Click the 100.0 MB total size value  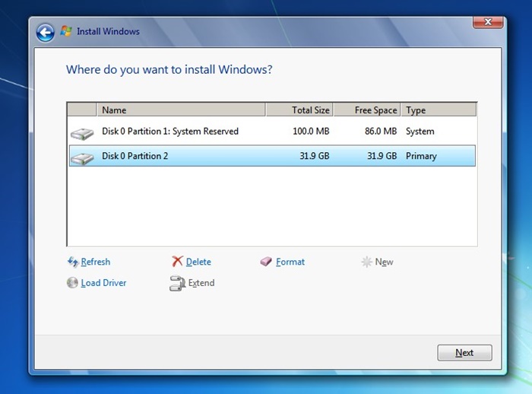coord(311,132)
